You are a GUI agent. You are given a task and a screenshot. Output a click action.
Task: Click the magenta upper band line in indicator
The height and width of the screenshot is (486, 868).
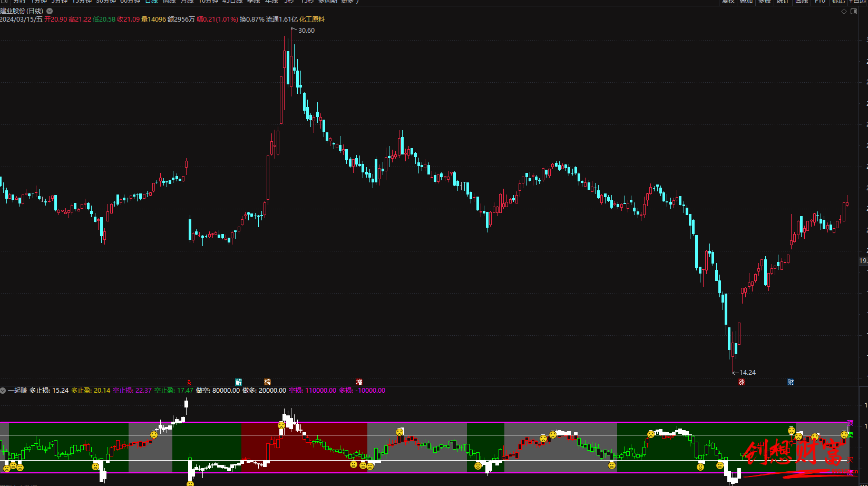(422, 422)
